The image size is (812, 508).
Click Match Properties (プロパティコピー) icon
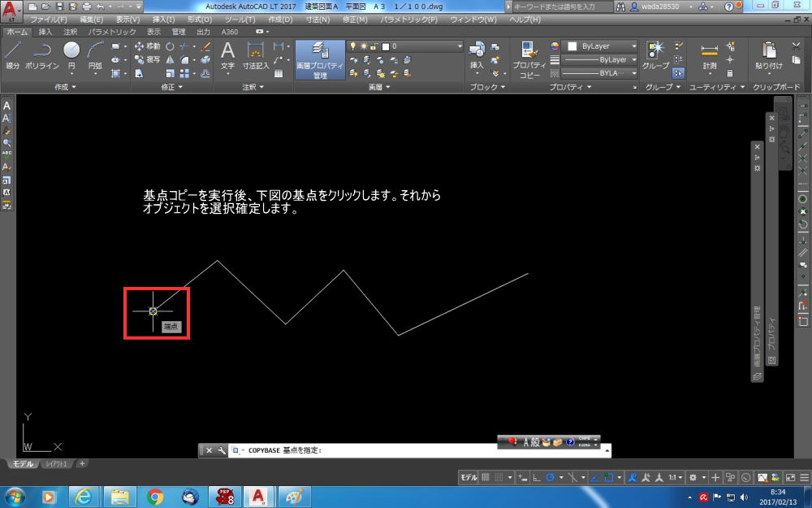tap(529, 60)
